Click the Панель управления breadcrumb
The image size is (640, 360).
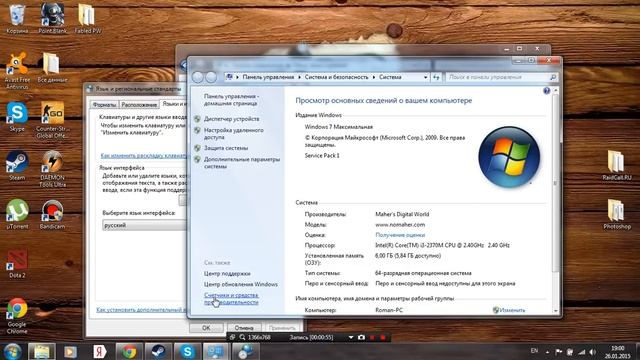click(268, 77)
